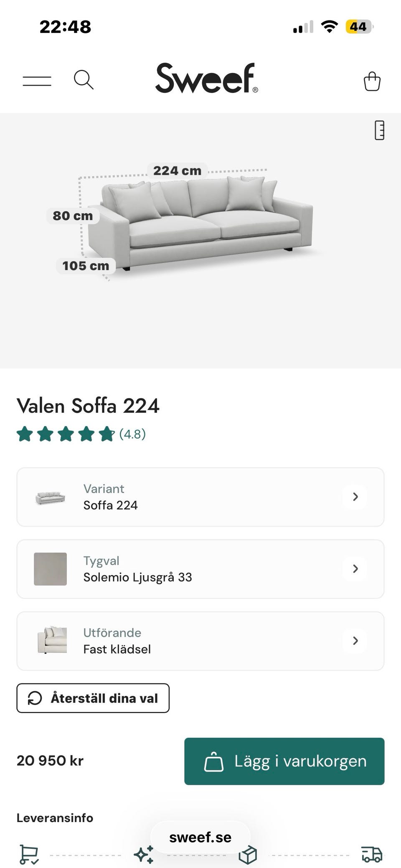Image resolution: width=401 pixels, height=868 pixels.
Task: Tap the sofa product image
Action: (200, 221)
